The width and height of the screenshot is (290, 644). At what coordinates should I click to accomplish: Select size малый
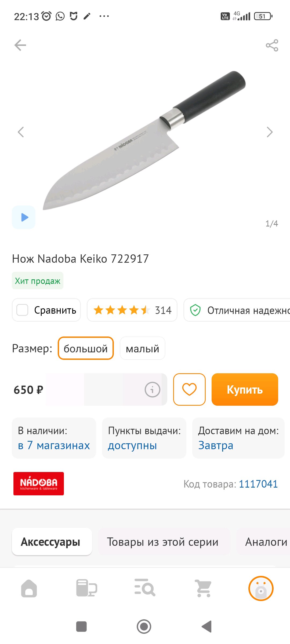(x=142, y=348)
